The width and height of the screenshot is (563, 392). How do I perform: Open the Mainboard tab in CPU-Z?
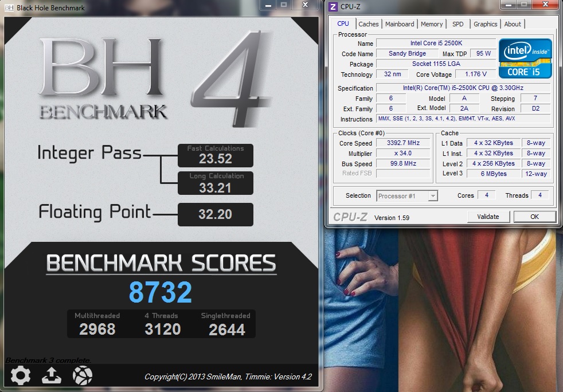point(400,24)
